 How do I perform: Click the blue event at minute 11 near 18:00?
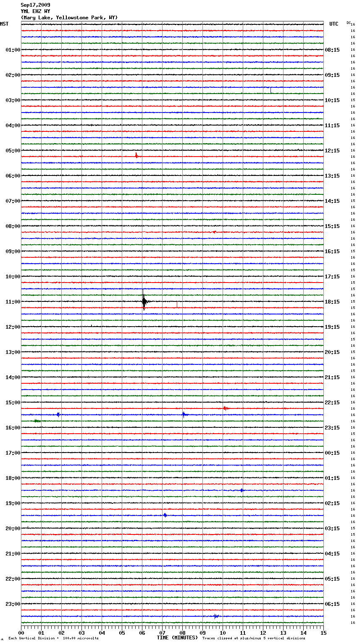(242, 490)
